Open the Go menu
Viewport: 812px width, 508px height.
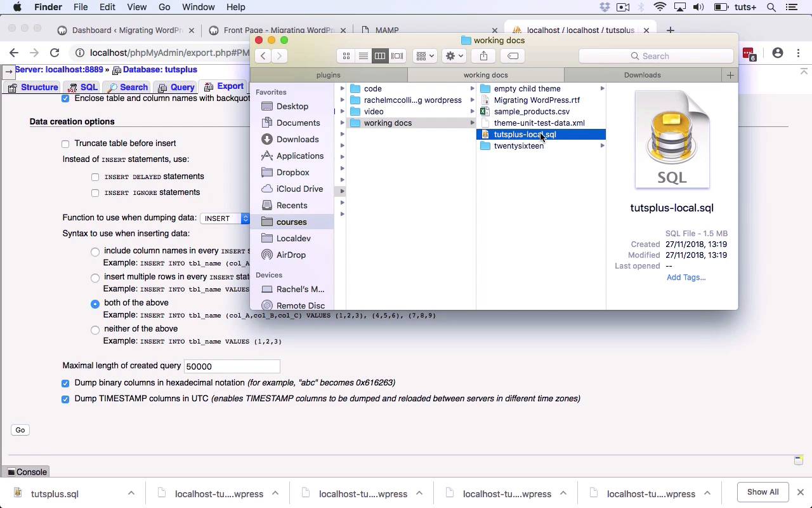[164, 7]
